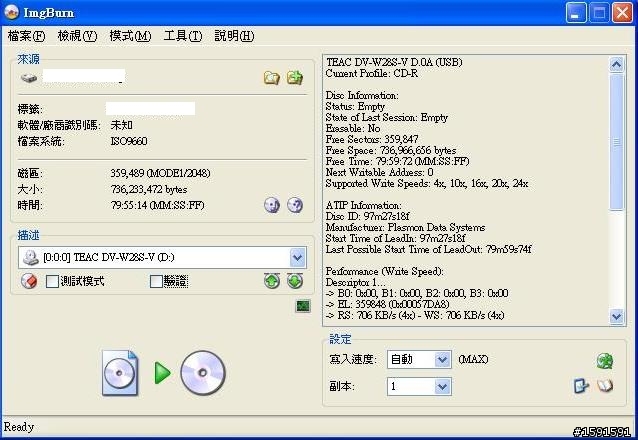Start writing image to disc
638x440 pixels.
(162, 372)
